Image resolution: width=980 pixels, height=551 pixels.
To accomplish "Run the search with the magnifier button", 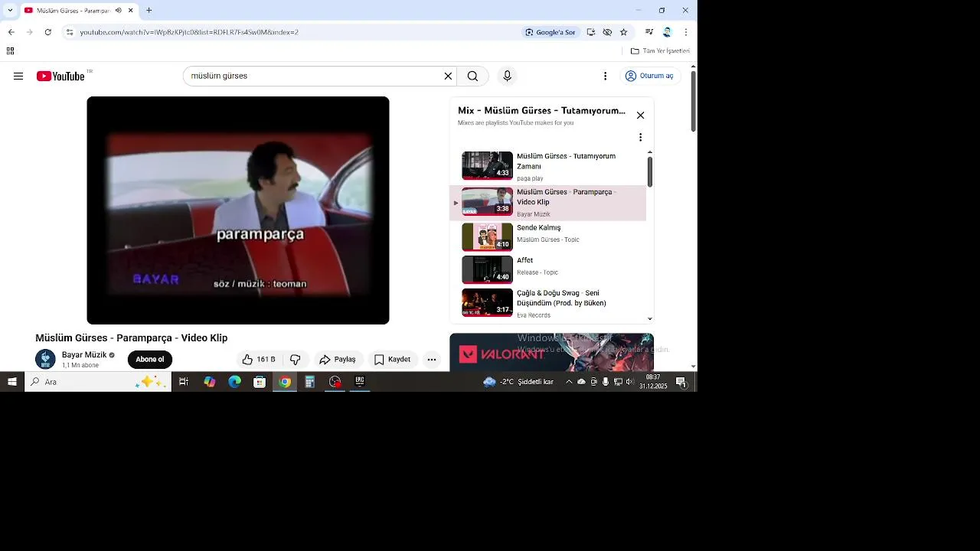I will [472, 76].
